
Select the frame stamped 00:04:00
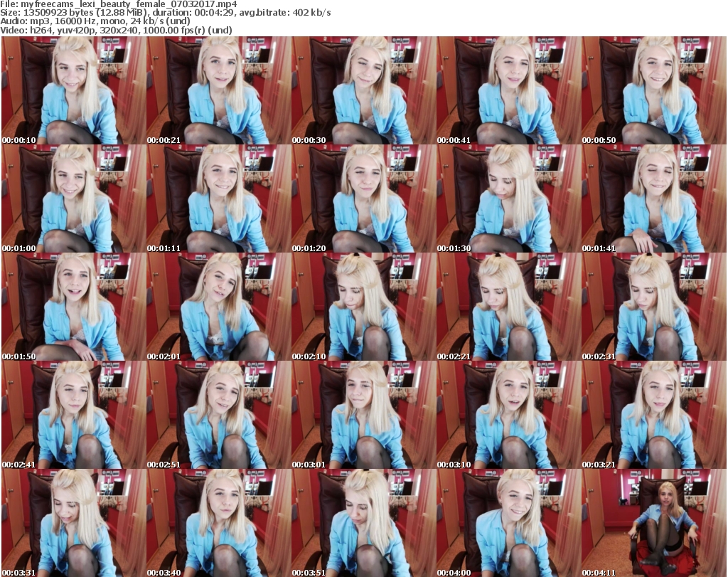pos(509,523)
